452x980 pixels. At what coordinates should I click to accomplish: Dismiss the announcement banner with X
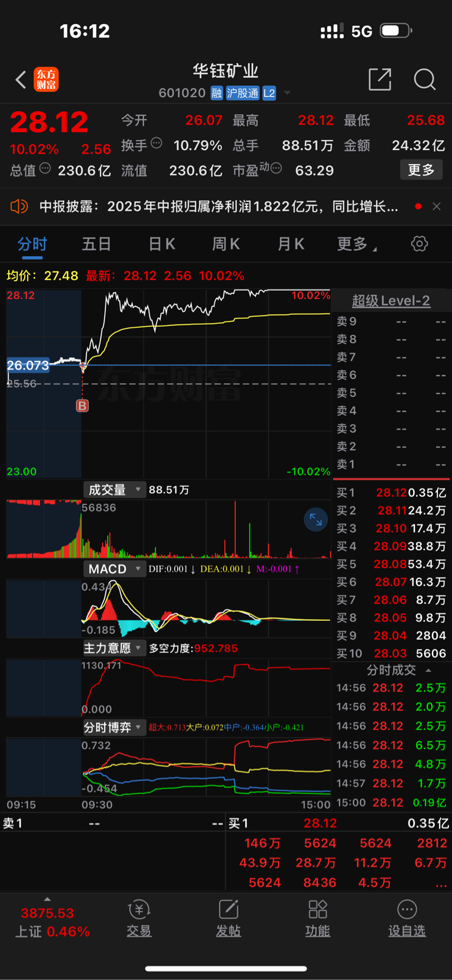(437, 207)
